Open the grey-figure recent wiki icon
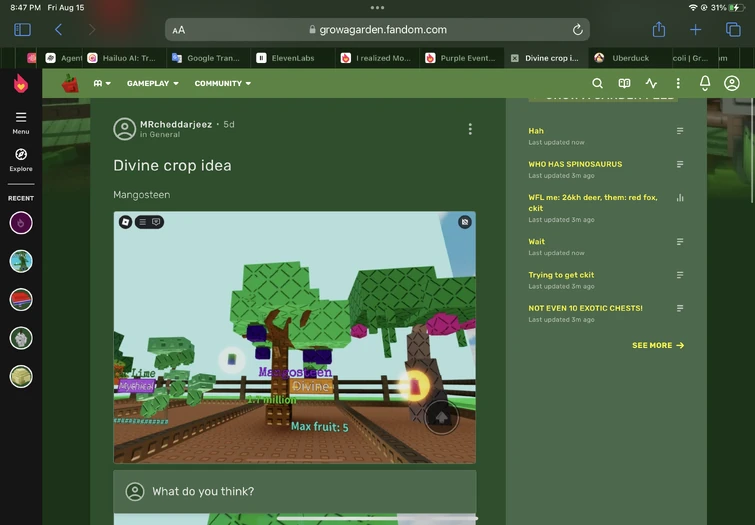Viewport: 755px width, 525px height. point(21,338)
